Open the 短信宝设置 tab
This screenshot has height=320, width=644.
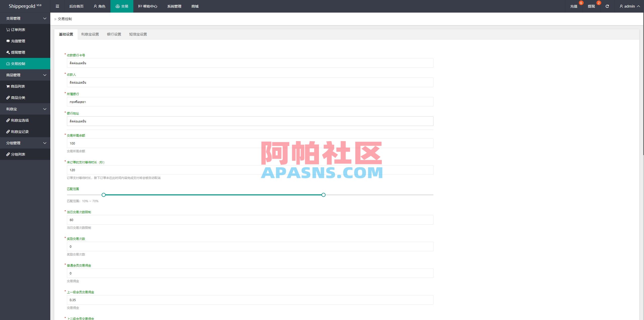pyautogui.click(x=138, y=34)
